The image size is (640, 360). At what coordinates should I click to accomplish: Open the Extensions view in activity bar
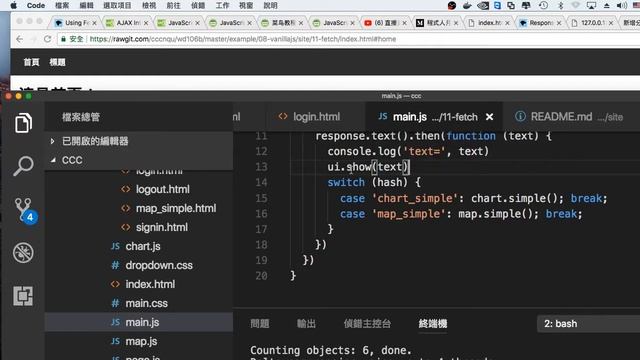tap(23, 296)
